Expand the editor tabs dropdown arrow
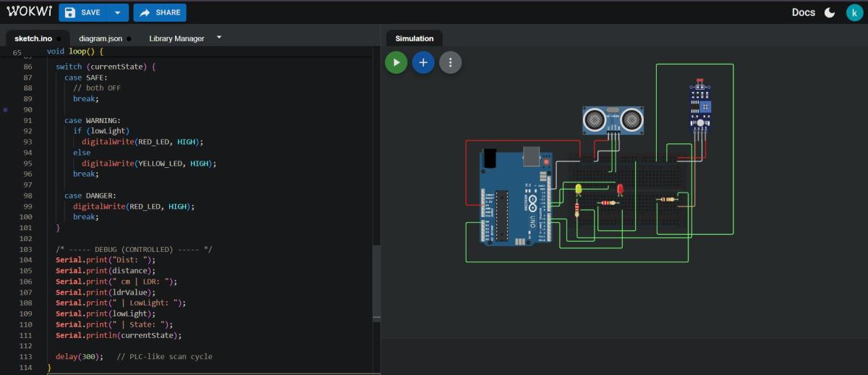This screenshot has width=868, height=375. 219,37
